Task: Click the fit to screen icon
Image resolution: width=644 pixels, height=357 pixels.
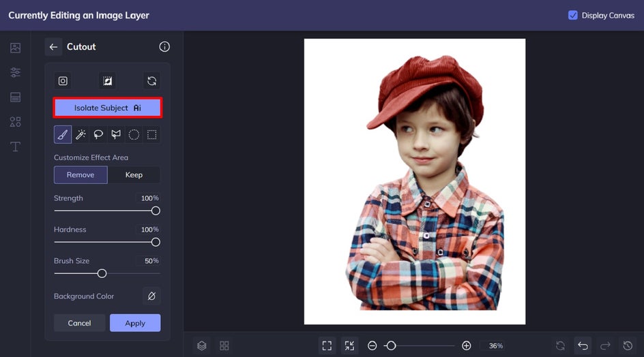Action: coord(327,345)
